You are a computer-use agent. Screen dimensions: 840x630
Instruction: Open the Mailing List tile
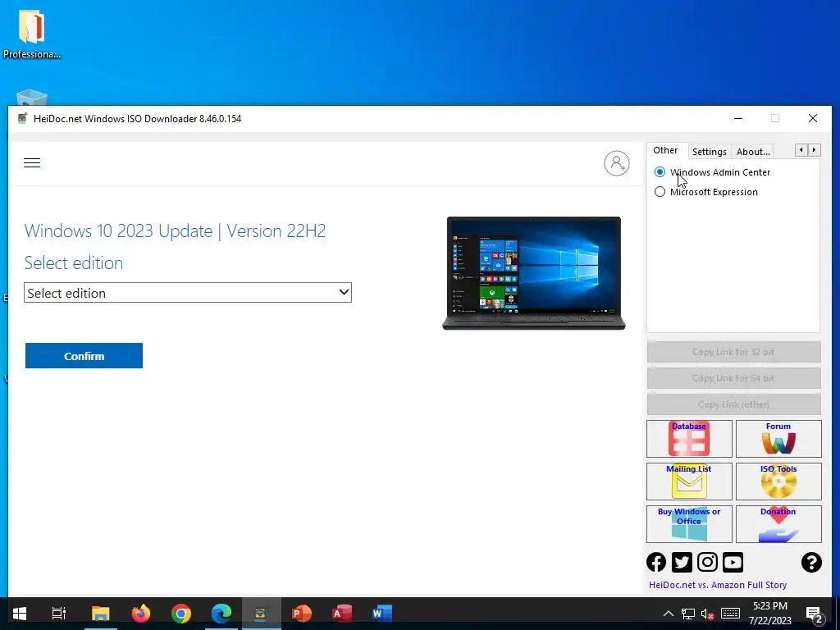coord(689,481)
